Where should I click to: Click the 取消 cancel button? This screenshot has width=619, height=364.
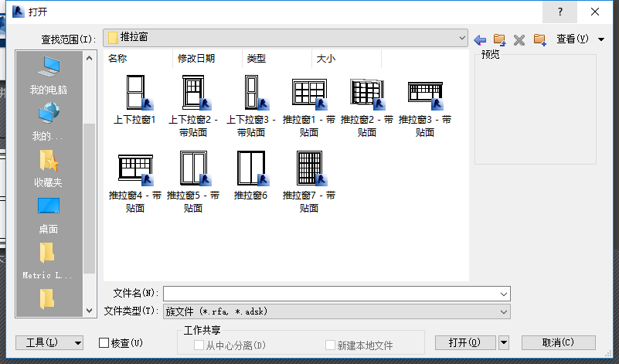coord(558,342)
